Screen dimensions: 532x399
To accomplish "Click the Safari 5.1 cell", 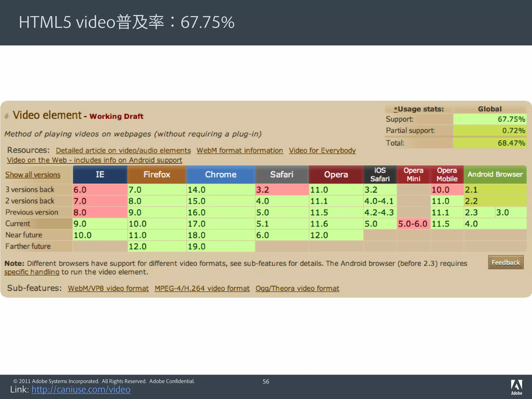I will click(x=282, y=224).
